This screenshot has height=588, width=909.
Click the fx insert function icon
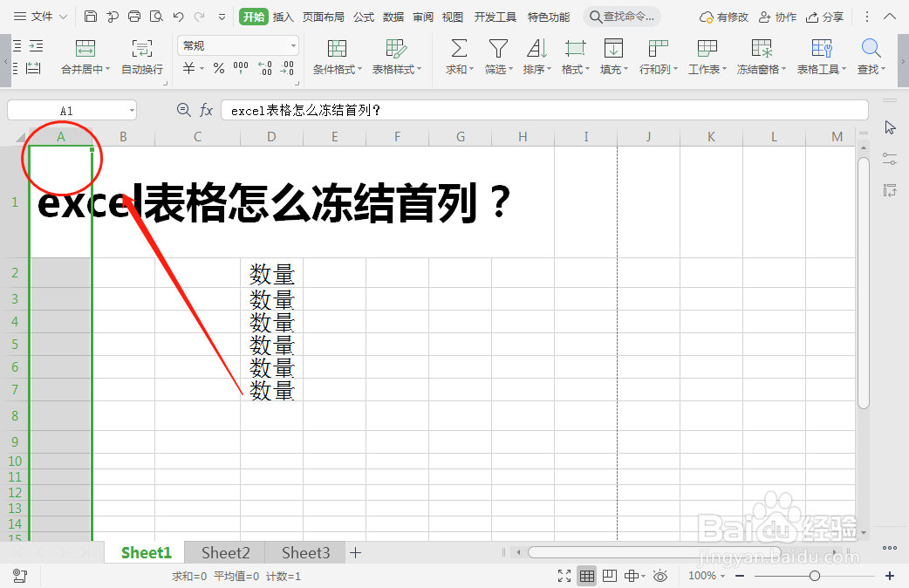pos(207,110)
